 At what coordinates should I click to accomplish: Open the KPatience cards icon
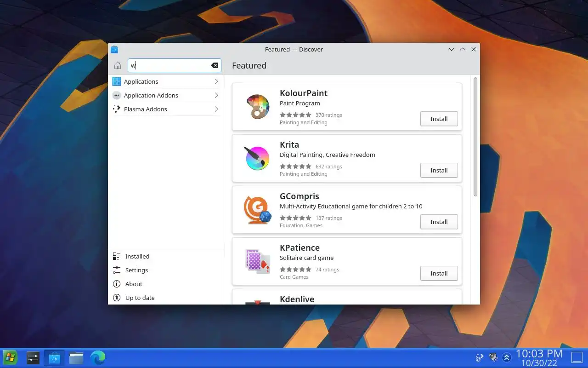point(257,261)
